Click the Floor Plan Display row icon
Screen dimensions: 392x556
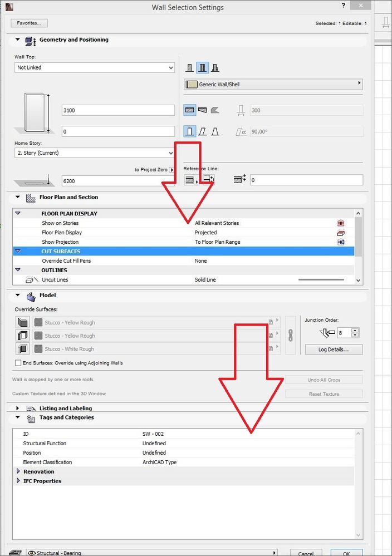tap(341, 233)
